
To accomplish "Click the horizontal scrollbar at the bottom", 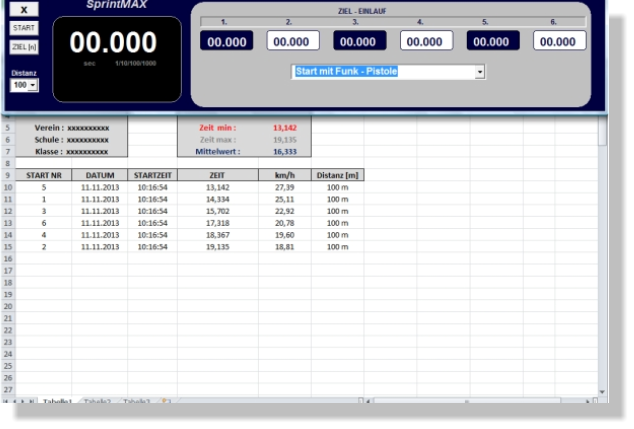I will [480, 402].
